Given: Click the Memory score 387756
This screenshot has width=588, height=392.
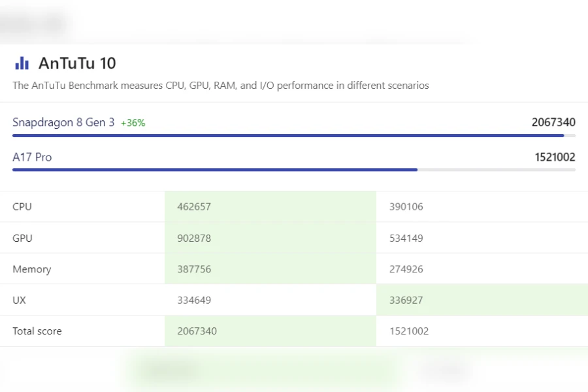Looking at the screenshot, I should click(x=194, y=269).
